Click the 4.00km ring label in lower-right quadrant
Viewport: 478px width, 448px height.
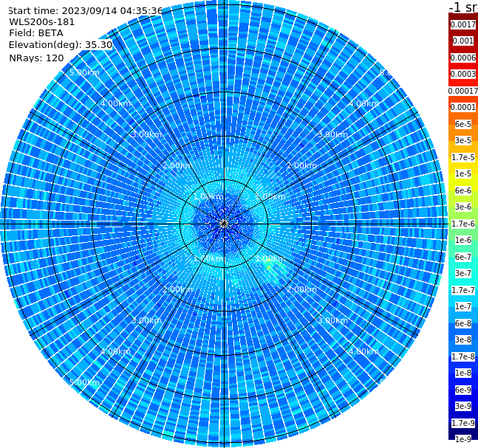point(364,351)
